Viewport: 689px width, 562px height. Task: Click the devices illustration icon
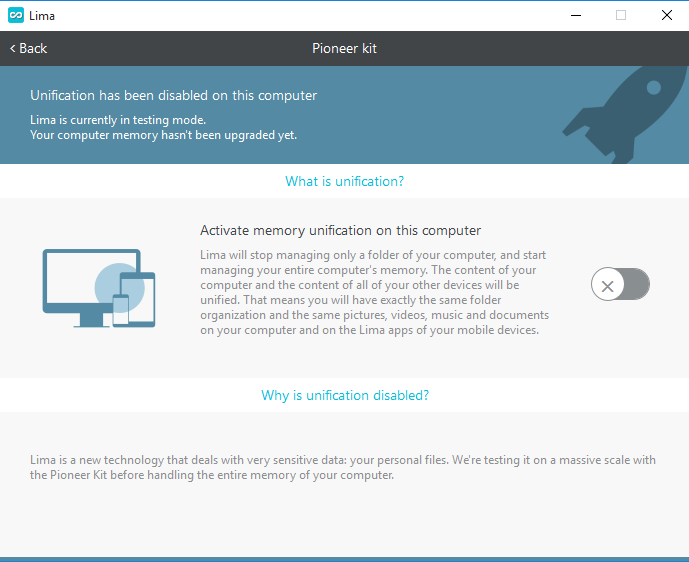pyautogui.click(x=99, y=288)
